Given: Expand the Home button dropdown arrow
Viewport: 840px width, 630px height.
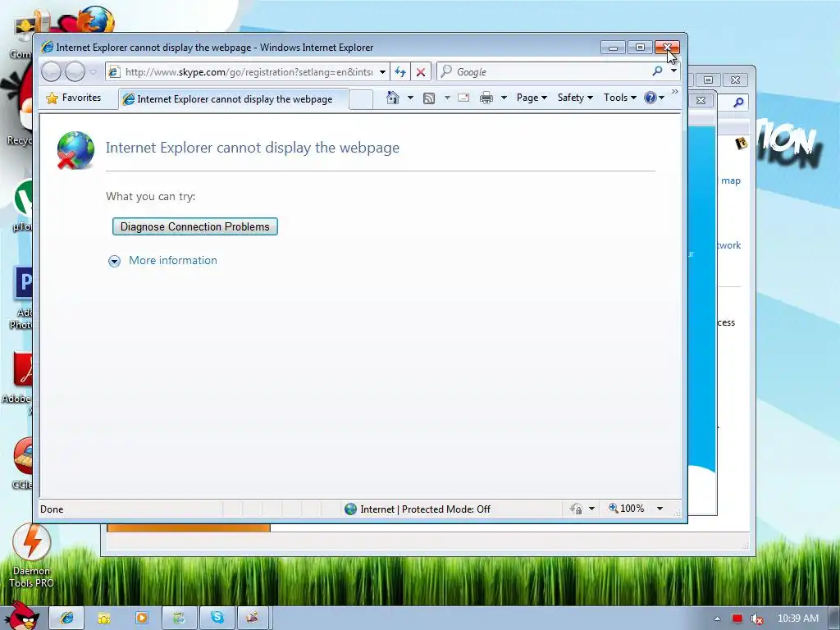Looking at the screenshot, I should pyautogui.click(x=410, y=98).
